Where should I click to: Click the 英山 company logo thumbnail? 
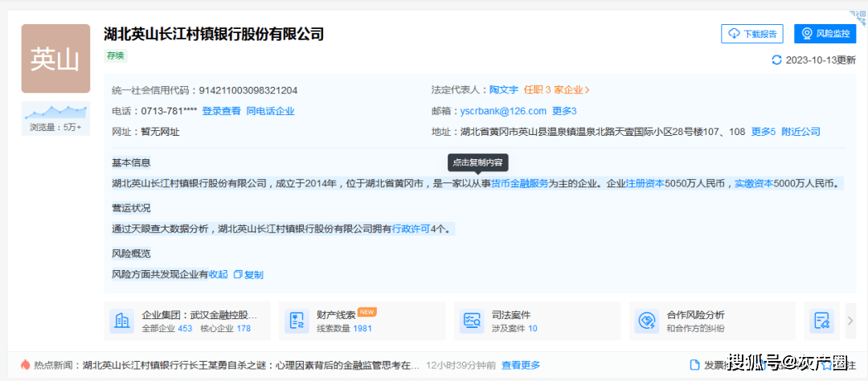tap(55, 59)
